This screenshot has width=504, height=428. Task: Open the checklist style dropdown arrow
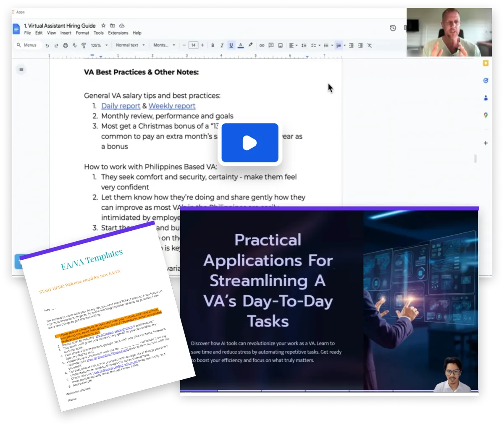tap(319, 45)
